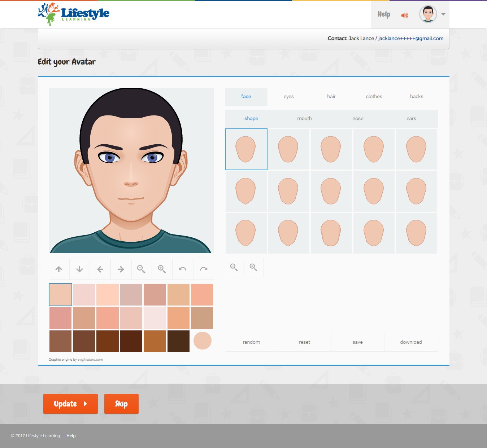
Task: Shift avatar right with the right arrow
Action: [x=121, y=269]
